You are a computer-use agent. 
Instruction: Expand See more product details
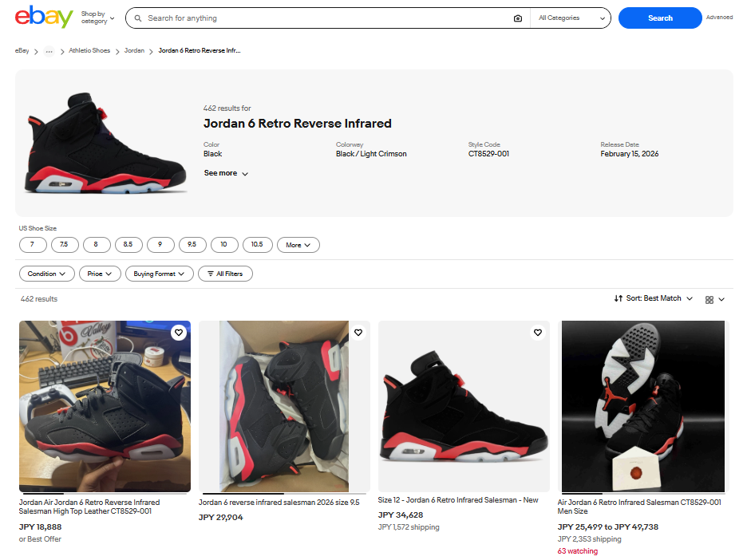pos(226,173)
